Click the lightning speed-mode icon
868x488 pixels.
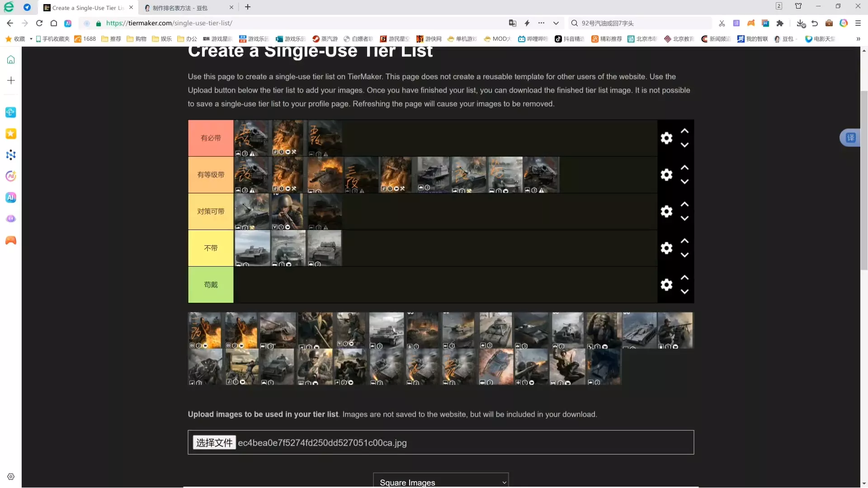(527, 23)
